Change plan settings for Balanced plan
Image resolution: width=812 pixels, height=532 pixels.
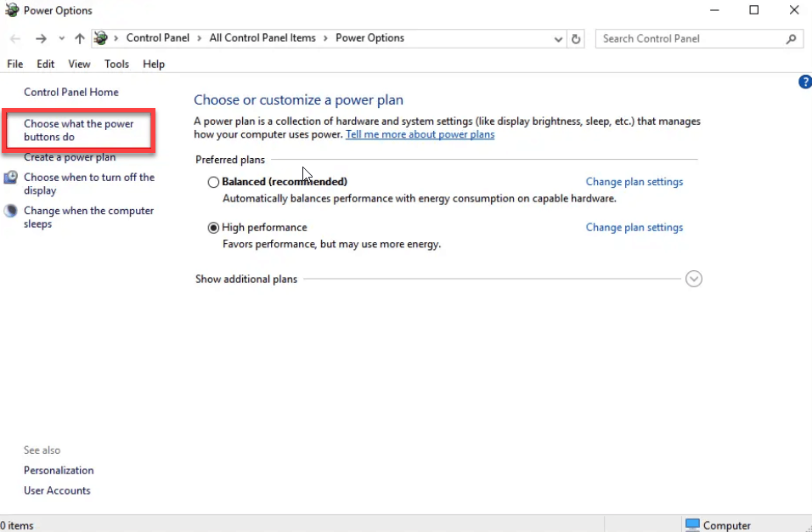pyautogui.click(x=634, y=182)
